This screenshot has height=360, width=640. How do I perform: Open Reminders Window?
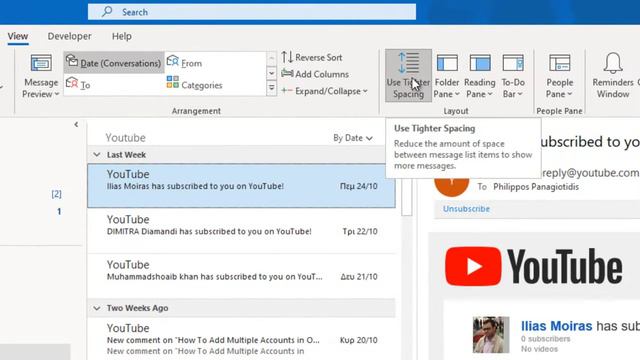click(613, 76)
